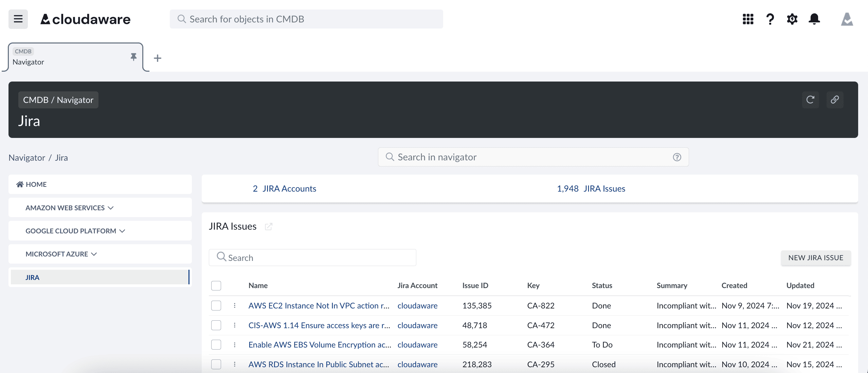Open the notifications bell
Image resolution: width=868 pixels, height=373 pixels.
(814, 19)
